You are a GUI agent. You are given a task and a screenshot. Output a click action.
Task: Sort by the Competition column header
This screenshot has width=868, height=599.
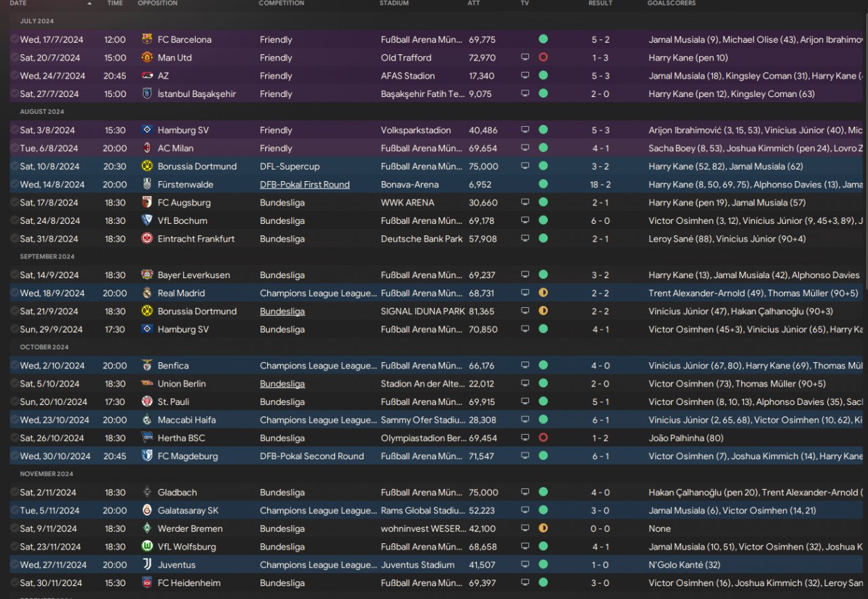click(281, 3)
